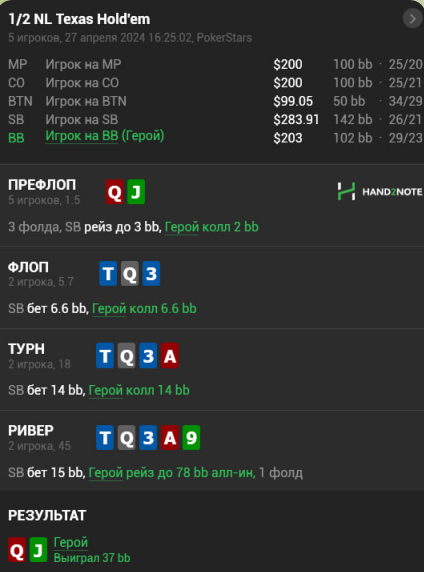Click 'Герой рейз до 78 bb алл-ин' action

pos(172,473)
